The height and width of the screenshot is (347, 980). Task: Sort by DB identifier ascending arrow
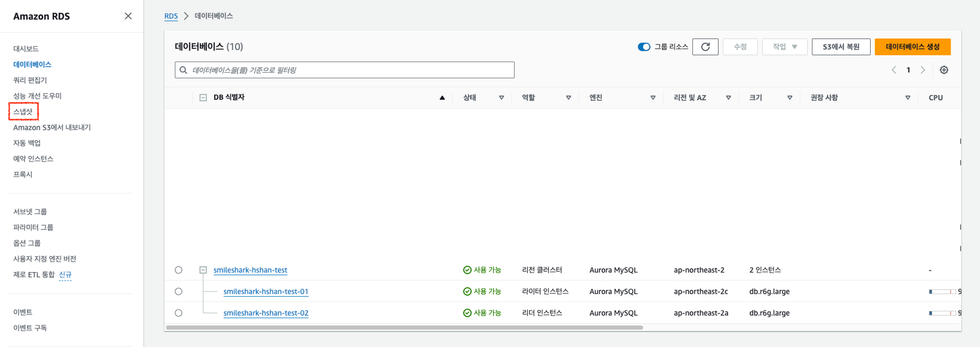(442, 98)
